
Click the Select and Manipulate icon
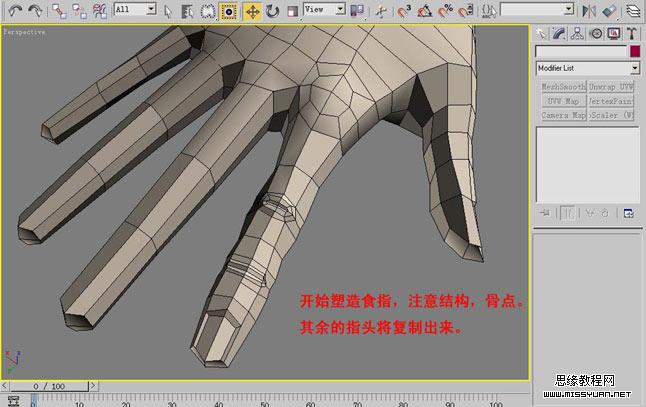tap(381, 11)
